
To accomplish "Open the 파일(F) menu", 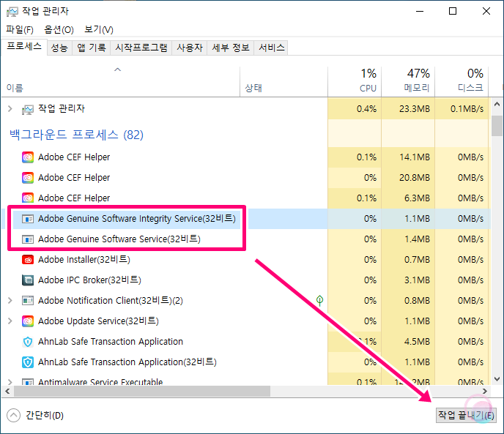I will click(x=20, y=30).
